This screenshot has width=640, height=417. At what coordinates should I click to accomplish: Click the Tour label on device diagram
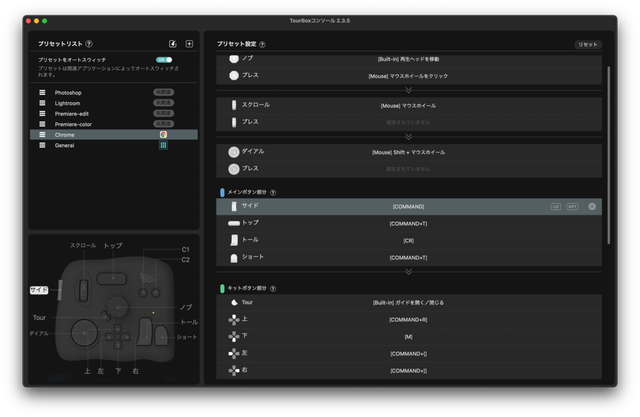pos(39,317)
